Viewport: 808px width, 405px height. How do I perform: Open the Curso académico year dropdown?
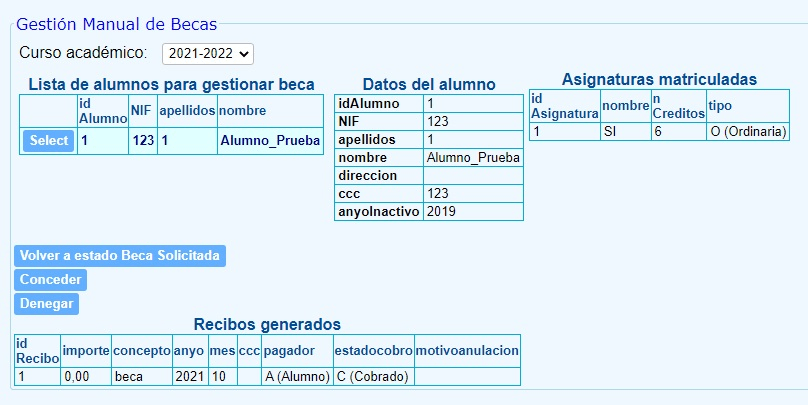207,53
